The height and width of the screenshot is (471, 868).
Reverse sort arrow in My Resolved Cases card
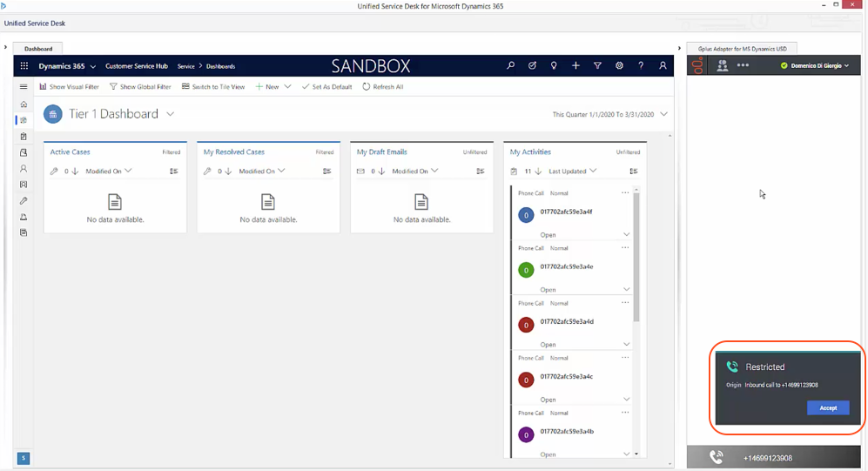[228, 171]
